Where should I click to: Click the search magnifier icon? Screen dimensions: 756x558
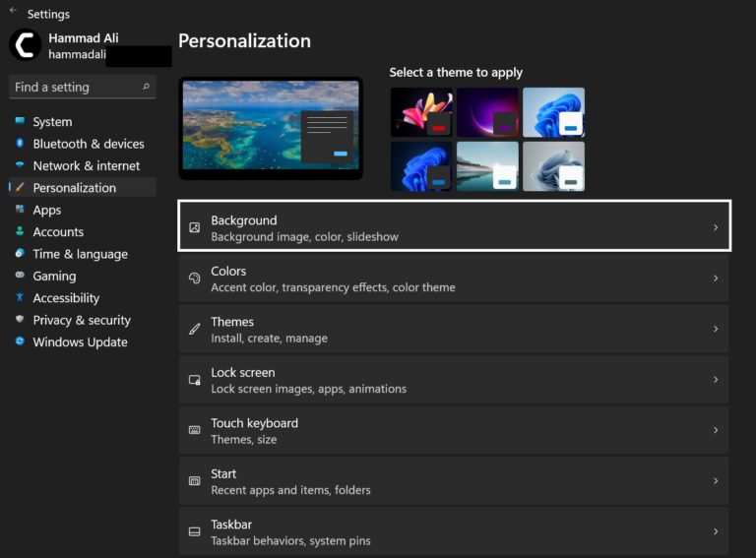(x=147, y=87)
